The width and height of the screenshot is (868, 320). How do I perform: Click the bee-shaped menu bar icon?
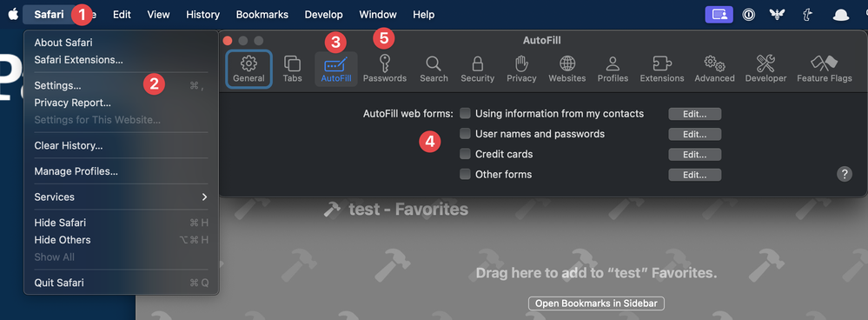pyautogui.click(x=778, y=15)
